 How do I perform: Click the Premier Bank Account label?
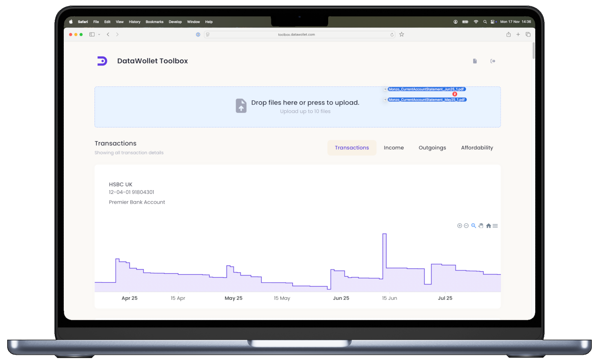(x=137, y=202)
